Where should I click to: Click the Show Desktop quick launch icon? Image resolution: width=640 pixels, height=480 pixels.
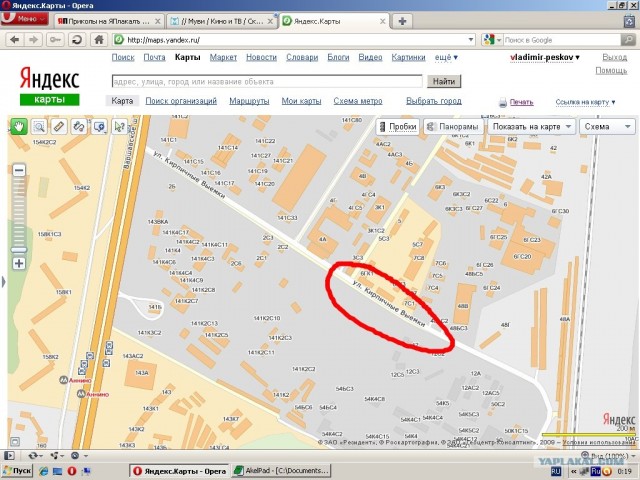coord(58,471)
